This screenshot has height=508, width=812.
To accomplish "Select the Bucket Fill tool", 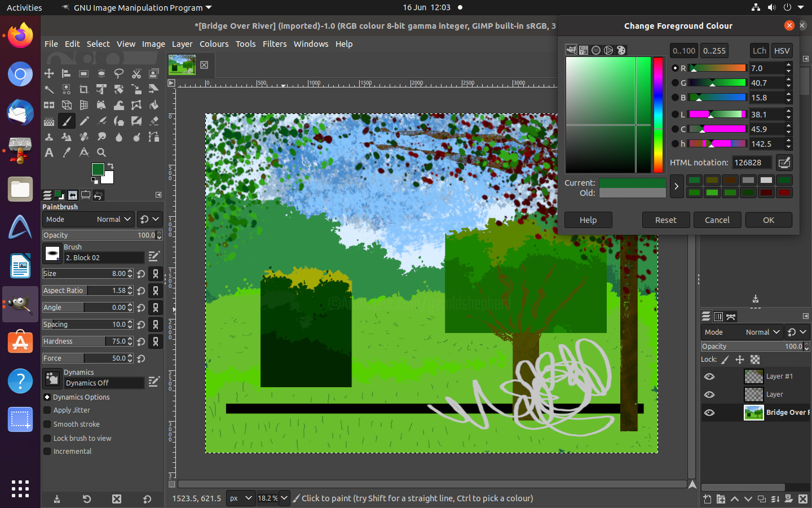I will 154,105.
